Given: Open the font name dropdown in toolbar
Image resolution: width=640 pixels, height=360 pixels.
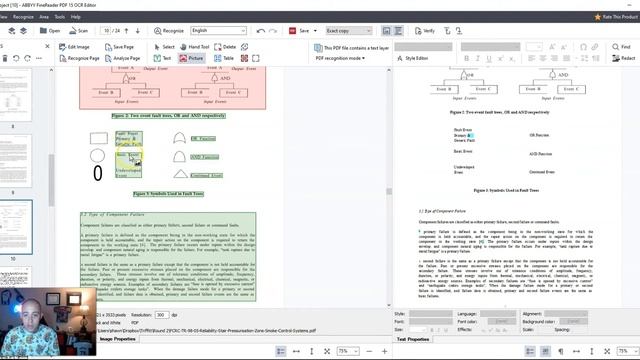Looking at the screenshot, I should pyautogui.click(x=491, y=47).
